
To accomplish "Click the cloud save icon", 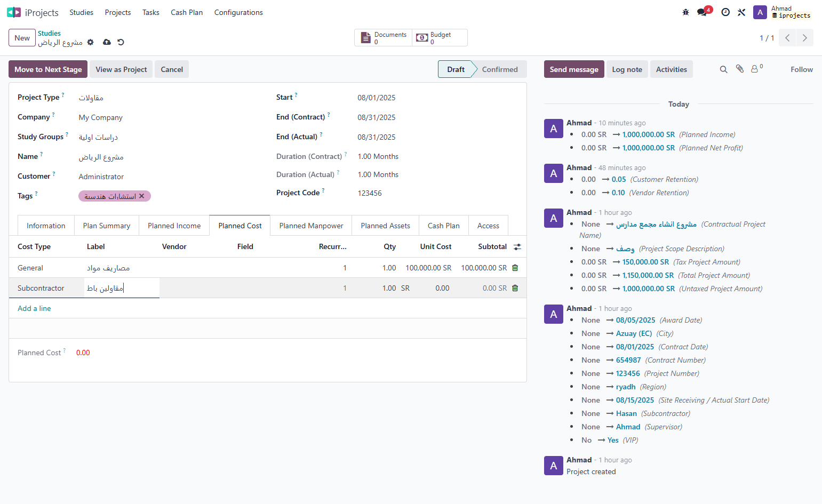I will click(x=107, y=42).
